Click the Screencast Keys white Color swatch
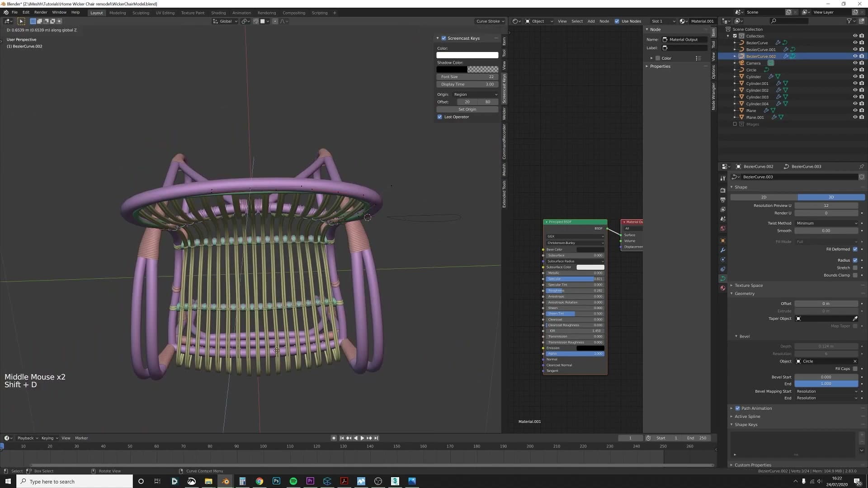 (x=467, y=55)
